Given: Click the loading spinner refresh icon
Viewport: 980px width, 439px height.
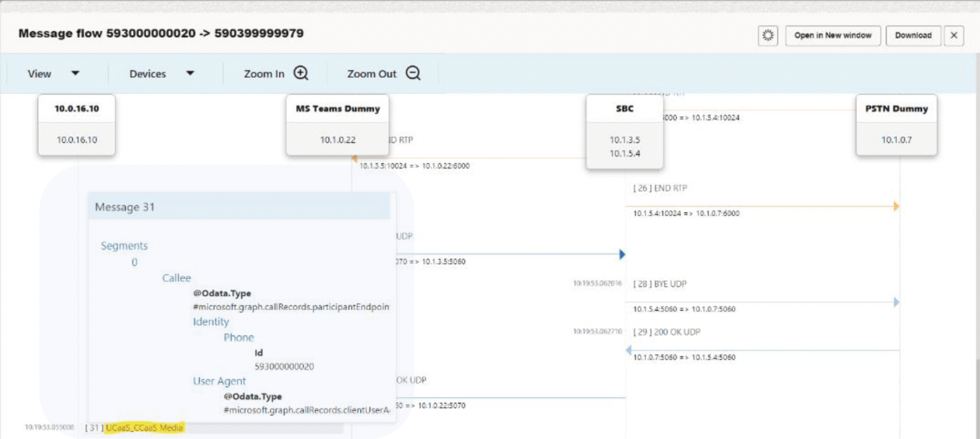Looking at the screenshot, I should click(768, 36).
